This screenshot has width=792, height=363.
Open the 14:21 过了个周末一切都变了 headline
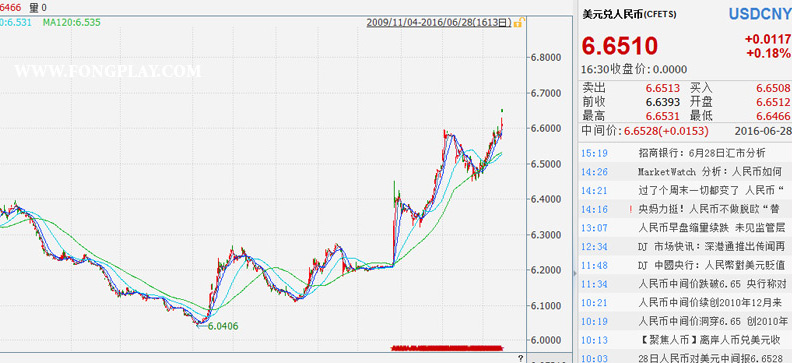tap(712, 190)
